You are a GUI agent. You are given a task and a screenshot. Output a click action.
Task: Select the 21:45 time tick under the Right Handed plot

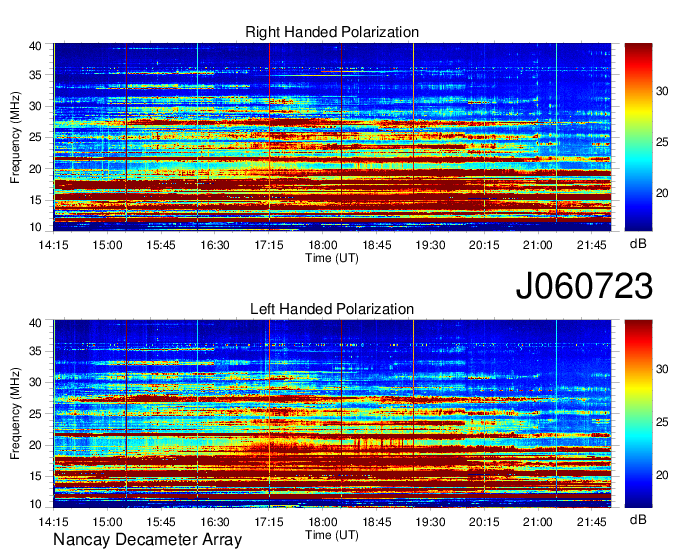[592, 245]
